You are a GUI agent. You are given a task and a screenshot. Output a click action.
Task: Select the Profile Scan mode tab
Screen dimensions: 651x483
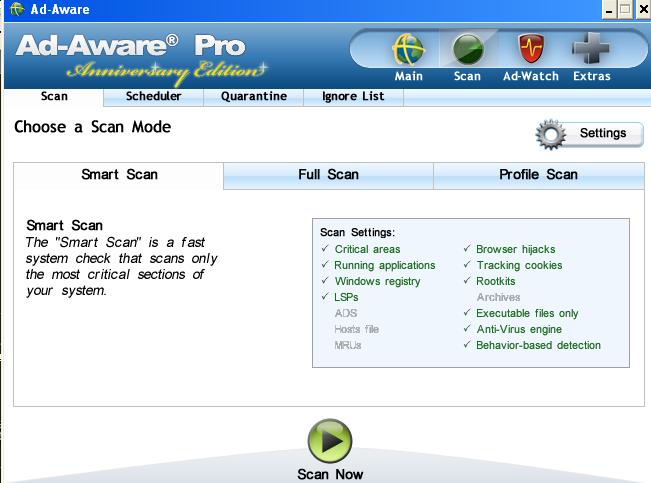point(538,175)
